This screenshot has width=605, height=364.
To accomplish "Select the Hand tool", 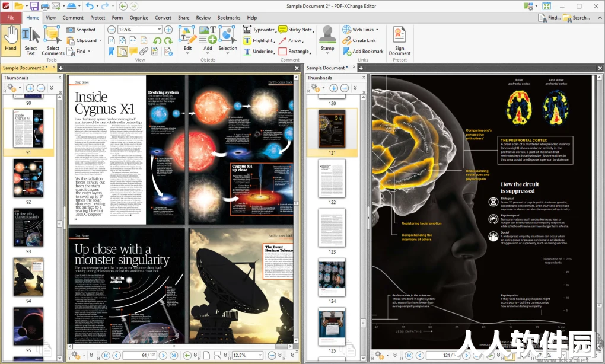I will [11, 40].
